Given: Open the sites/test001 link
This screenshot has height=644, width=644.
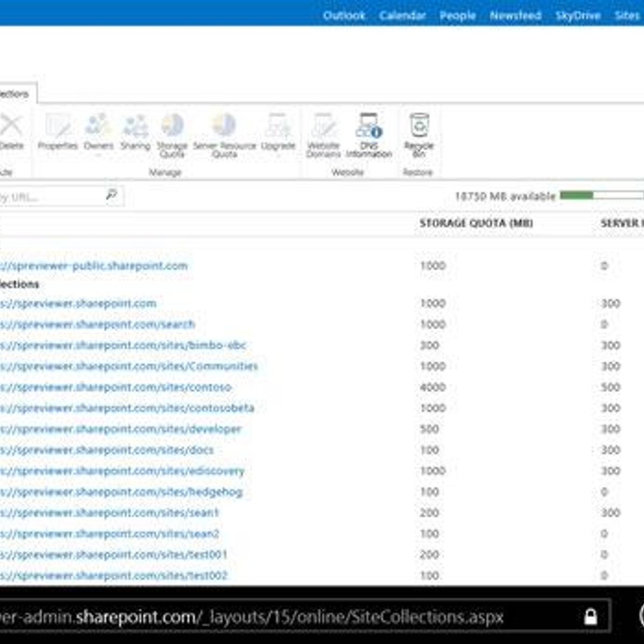Looking at the screenshot, I should 114,554.
